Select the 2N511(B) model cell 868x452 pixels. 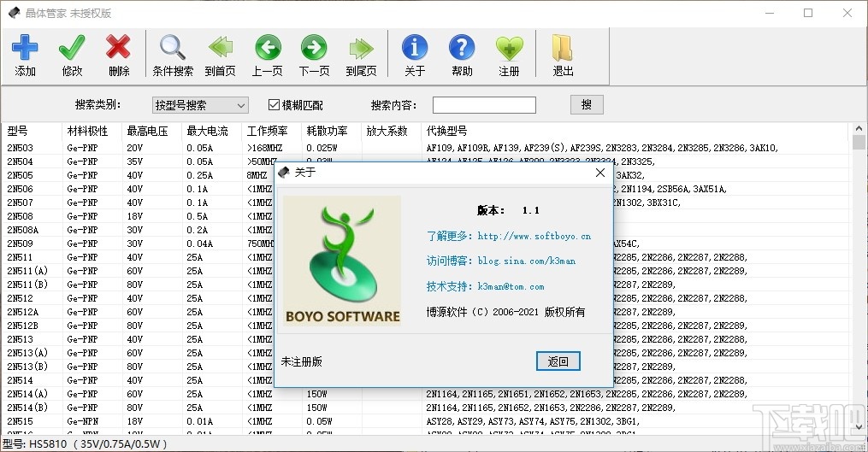27,285
